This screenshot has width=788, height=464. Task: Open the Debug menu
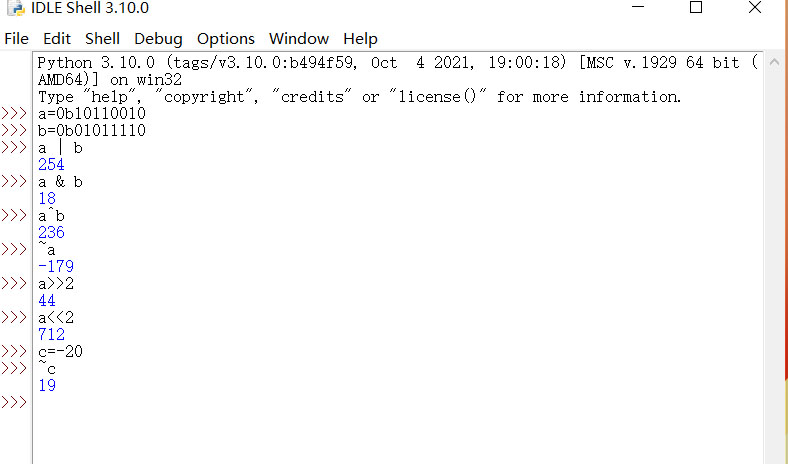point(158,39)
